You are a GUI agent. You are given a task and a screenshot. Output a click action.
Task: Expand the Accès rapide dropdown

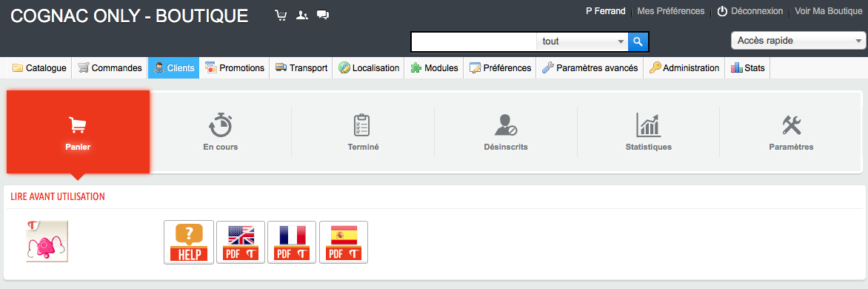(799, 41)
